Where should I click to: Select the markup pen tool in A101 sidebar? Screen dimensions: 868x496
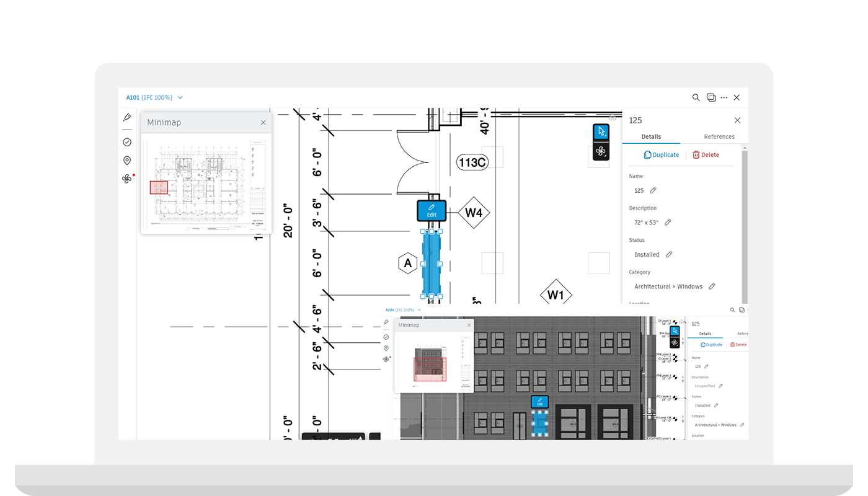127,117
